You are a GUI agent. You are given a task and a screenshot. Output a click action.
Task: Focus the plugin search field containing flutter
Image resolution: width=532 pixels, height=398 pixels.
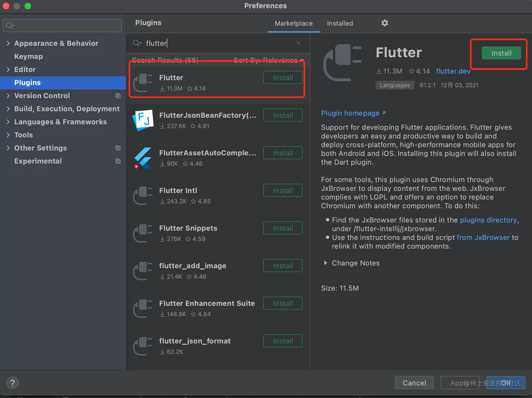(218, 43)
